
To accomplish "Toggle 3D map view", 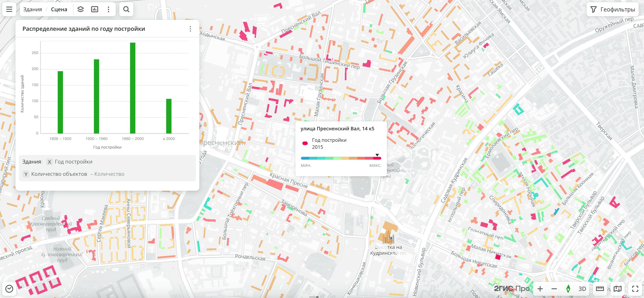I will tap(582, 289).
